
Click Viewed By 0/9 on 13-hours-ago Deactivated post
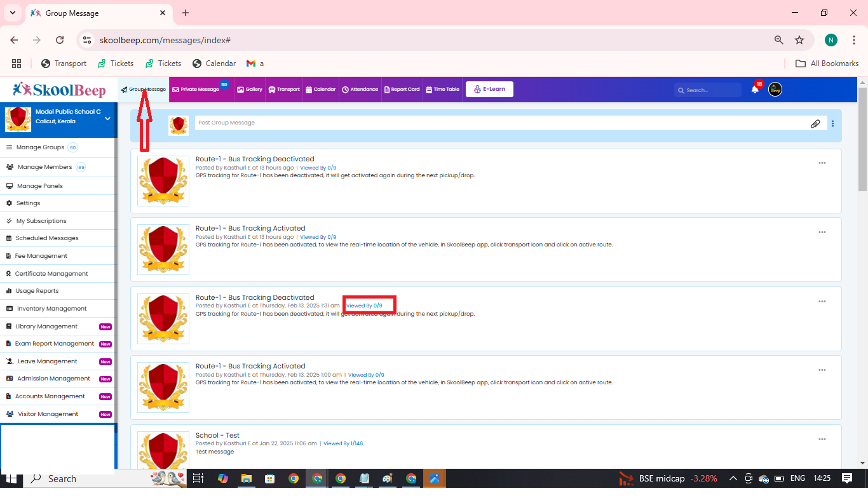click(318, 168)
